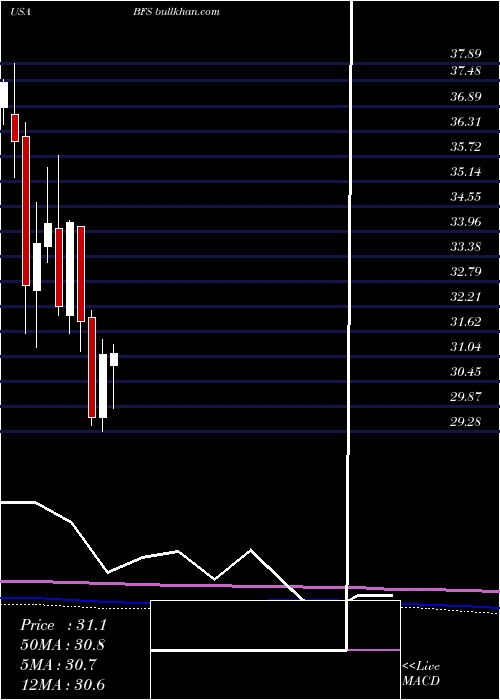Image resolution: width=500 pixels, height=700 pixels.
Task: Click the BFS bullkhan.com title text
Action: tap(176, 12)
